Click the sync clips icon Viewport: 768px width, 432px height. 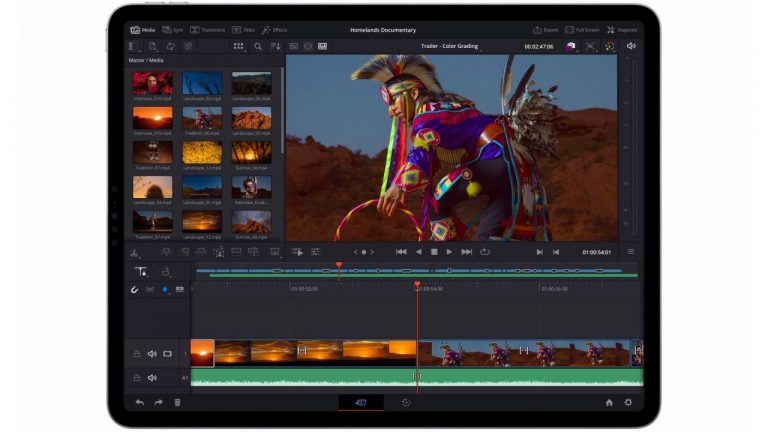point(170,46)
